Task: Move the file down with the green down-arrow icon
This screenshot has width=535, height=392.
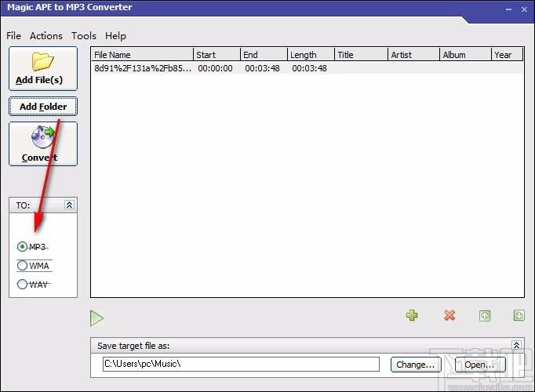Action: click(x=519, y=316)
